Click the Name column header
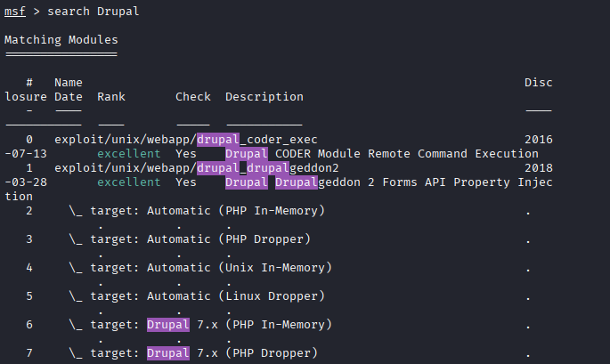 69,83
